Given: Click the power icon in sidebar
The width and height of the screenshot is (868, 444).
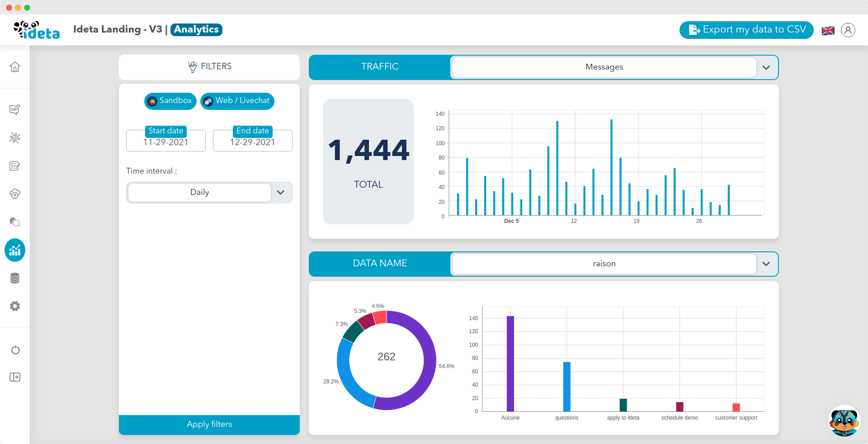Looking at the screenshot, I should coord(15,350).
